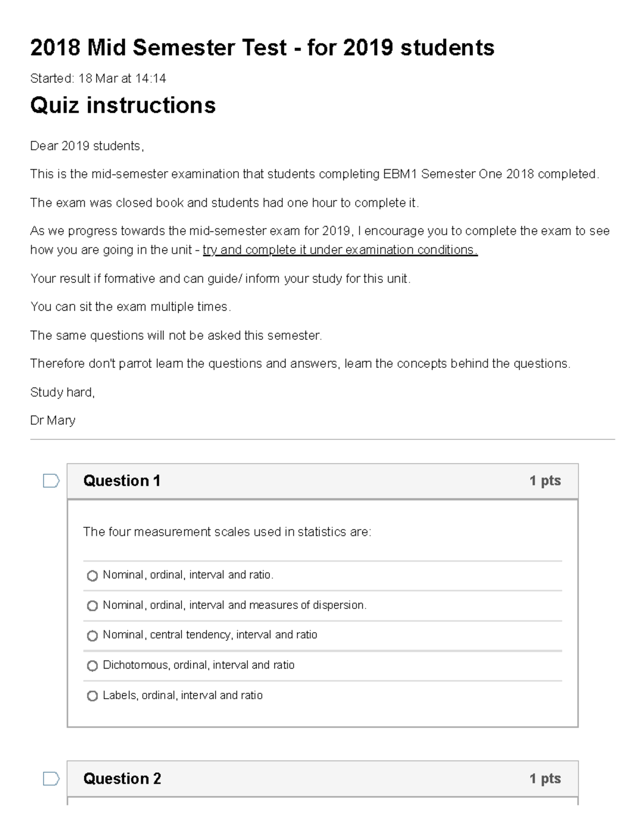The width and height of the screenshot is (644, 834).
Task: Select "Nominal, central tendency, interval and ratio"
Action: (x=92, y=635)
